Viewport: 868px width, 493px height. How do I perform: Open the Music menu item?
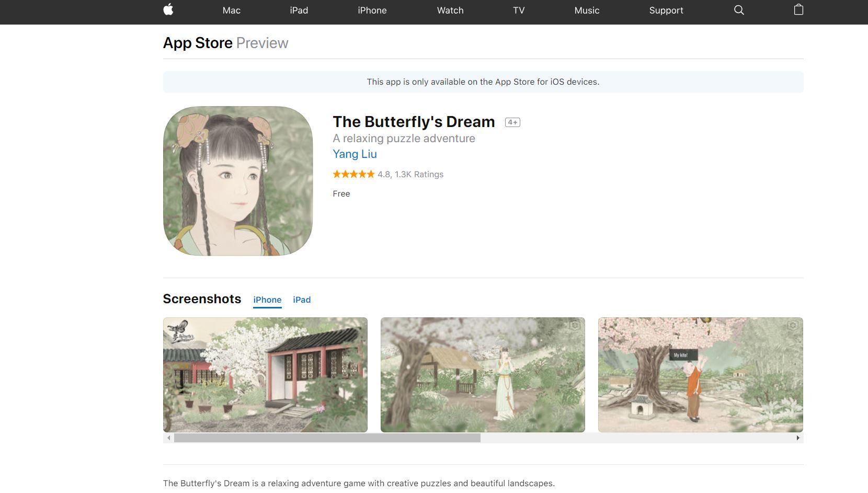[x=587, y=10]
